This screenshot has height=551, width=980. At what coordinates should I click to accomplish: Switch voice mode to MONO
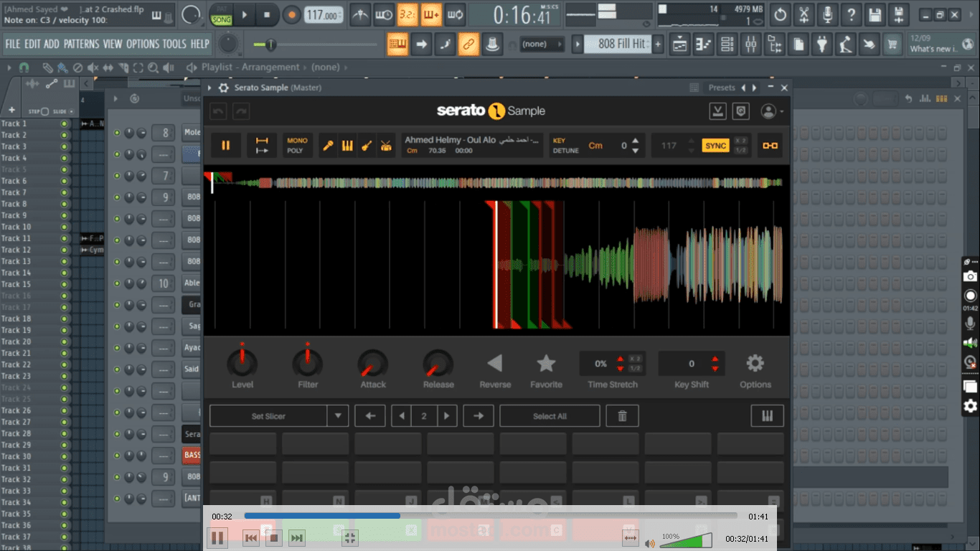click(x=297, y=141)
